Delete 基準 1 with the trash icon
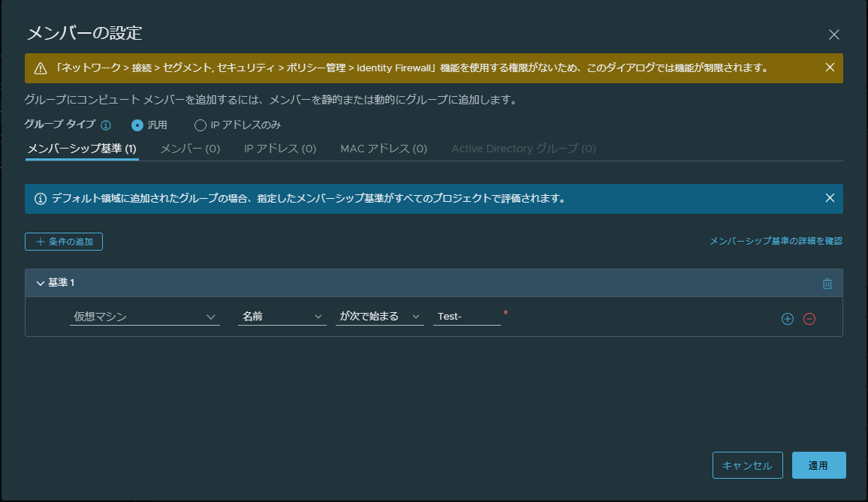The image size is (868, 502). [827, 284]
